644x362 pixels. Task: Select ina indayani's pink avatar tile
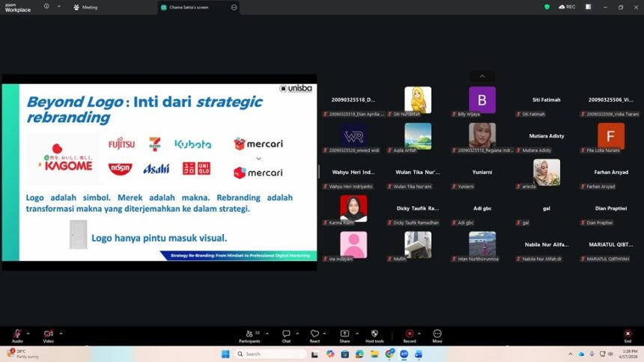[353, 245]
